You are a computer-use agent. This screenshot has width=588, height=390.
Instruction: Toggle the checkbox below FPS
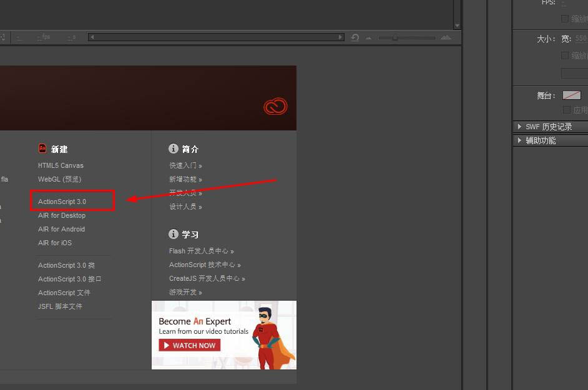565,18
